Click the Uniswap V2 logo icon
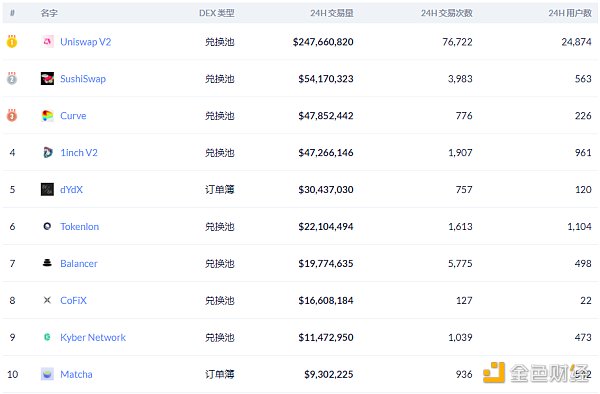The image size is (600, 394). click(x=47, y=41)
